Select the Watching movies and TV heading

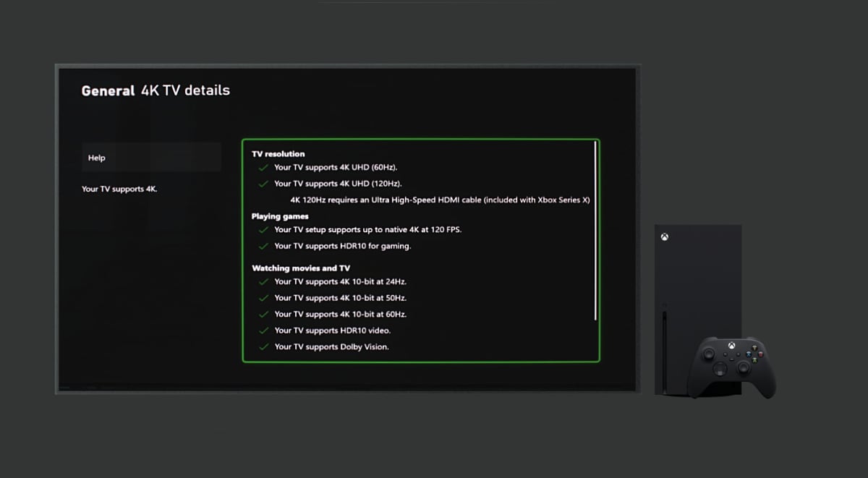pos(300,268)
